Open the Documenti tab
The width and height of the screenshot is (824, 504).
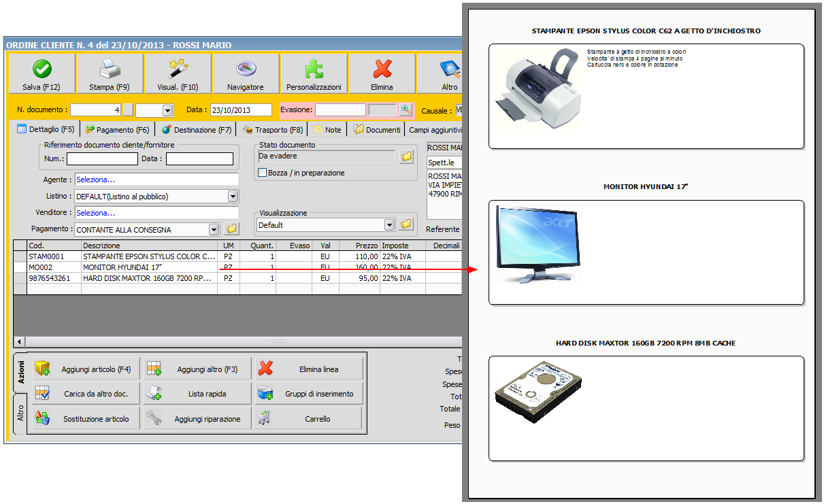(x=376, y=129)
